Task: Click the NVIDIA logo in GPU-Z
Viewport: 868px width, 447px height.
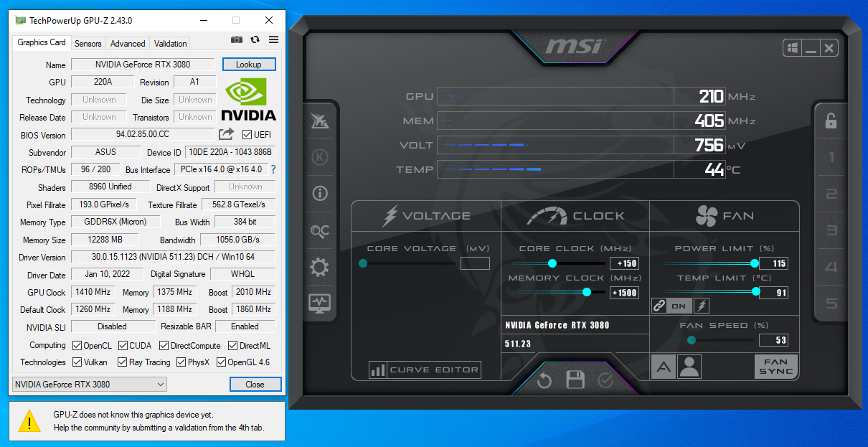Action: click(x=248, y=99)
